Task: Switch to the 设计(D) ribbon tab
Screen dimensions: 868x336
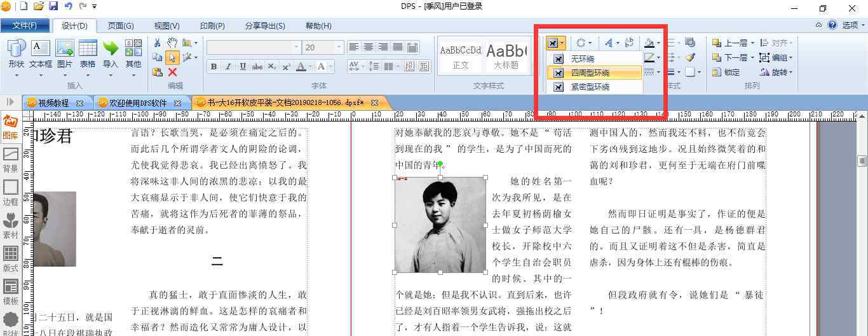Action: pyautogui.click(x=74, y=25)
